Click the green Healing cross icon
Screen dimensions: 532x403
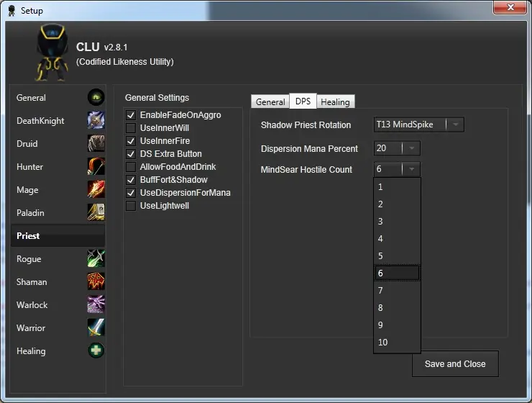click(96, 350)
